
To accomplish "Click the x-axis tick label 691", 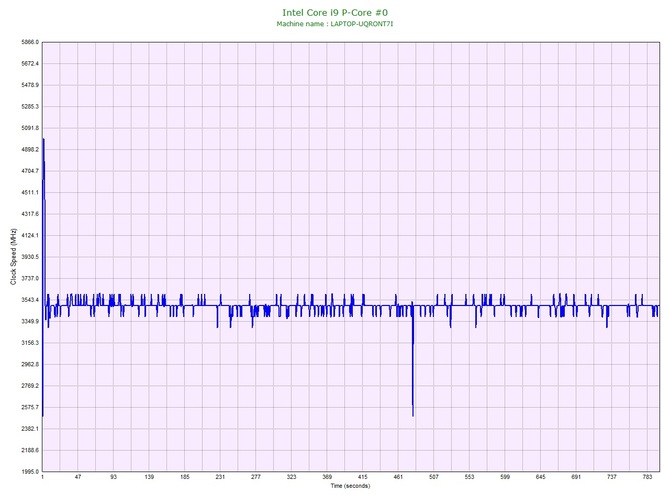I will (576, 477).
